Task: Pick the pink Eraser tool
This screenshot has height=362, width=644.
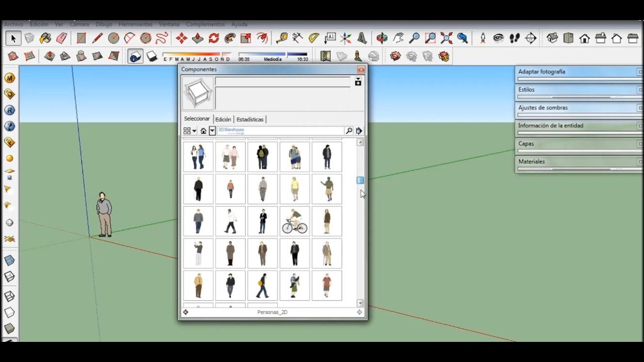Action: 61,38
